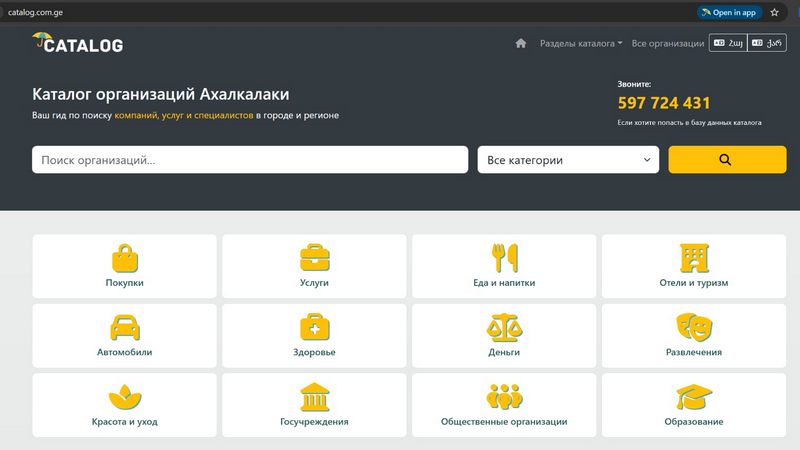Focus the Поиск организаций search field
The width and height of the screenshot is (800, 450).
250,160
